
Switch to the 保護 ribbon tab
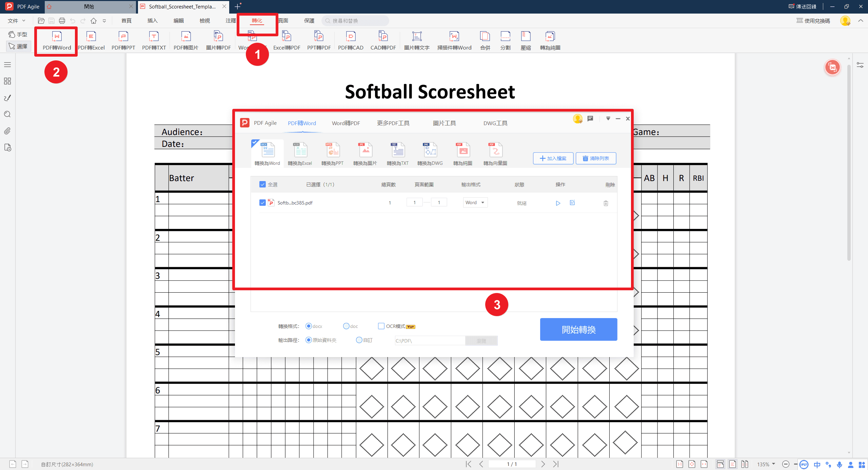[309, 21]
